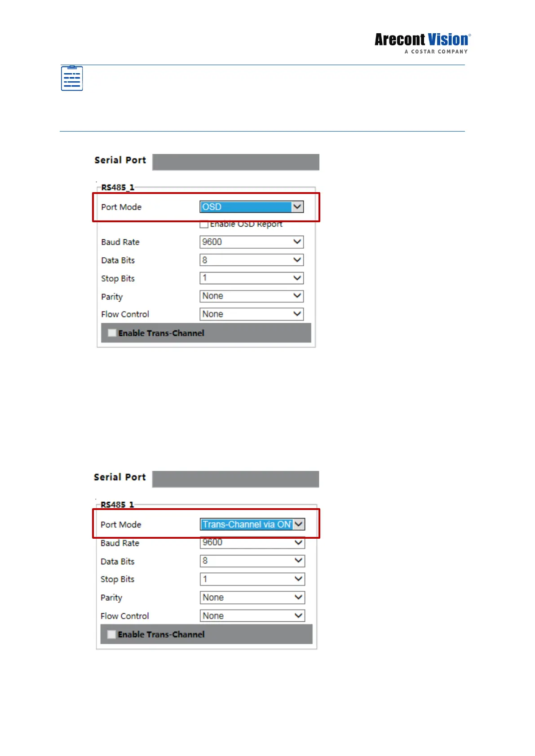Tick Enable Trans-Channel checkbox in OSD panel
535x756 pixels.
point(112,333)
